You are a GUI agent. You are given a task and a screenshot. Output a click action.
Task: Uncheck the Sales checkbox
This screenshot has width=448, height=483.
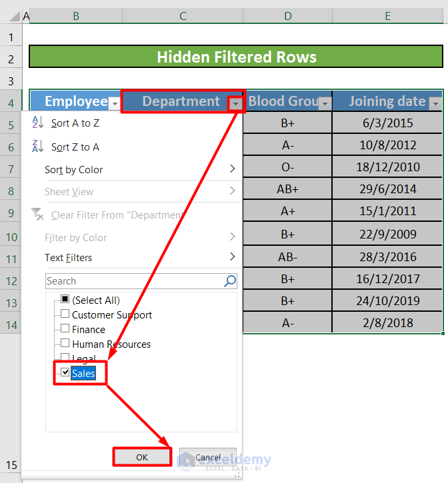(x=65, y=372)
